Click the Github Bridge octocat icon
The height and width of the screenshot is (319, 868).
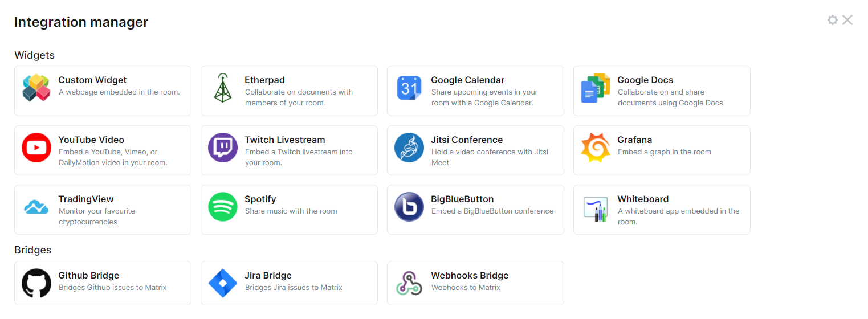(36, 283)
